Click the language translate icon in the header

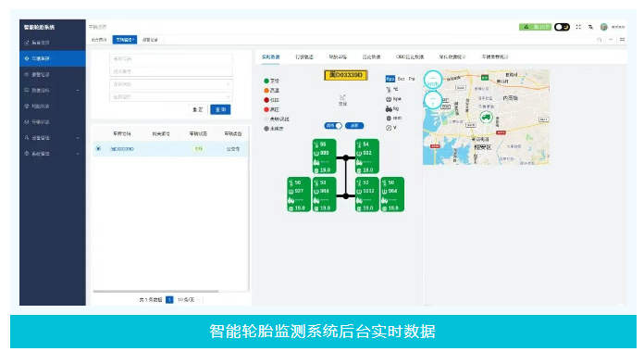point(590,27)
